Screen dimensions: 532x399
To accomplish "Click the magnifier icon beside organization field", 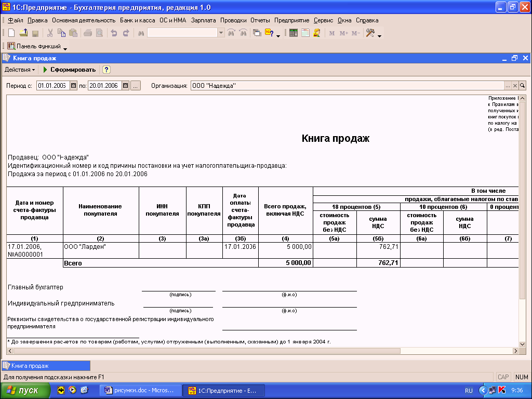I will [522, 86].
